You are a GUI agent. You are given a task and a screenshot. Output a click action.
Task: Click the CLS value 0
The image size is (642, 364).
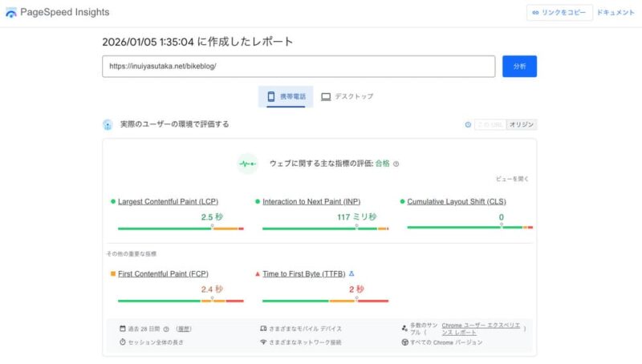(501, 217)
